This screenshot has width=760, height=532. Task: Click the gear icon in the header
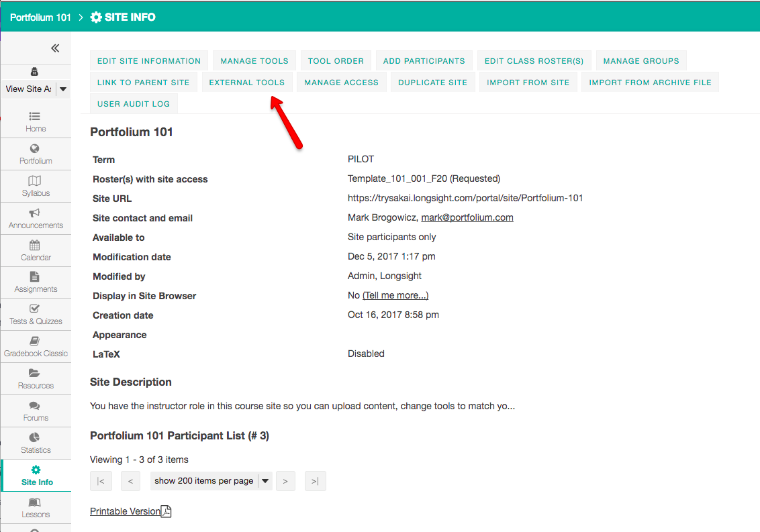click(x=96, y=17)
